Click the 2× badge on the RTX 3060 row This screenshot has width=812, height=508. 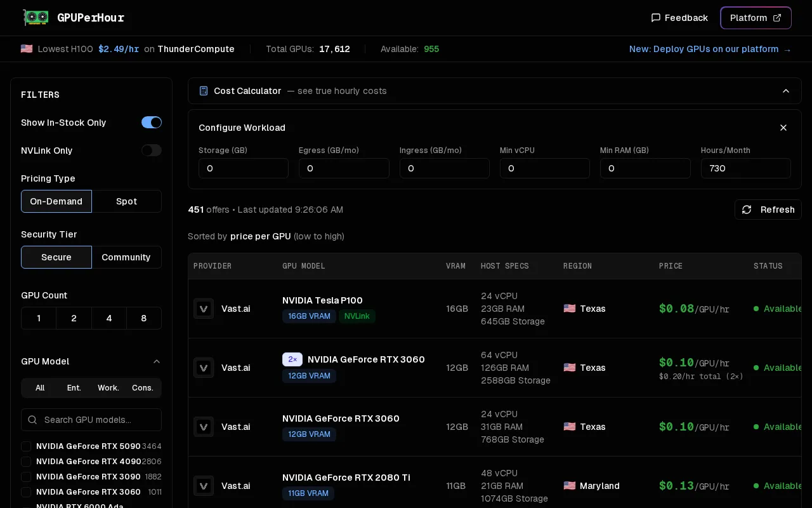click(292, 359)
